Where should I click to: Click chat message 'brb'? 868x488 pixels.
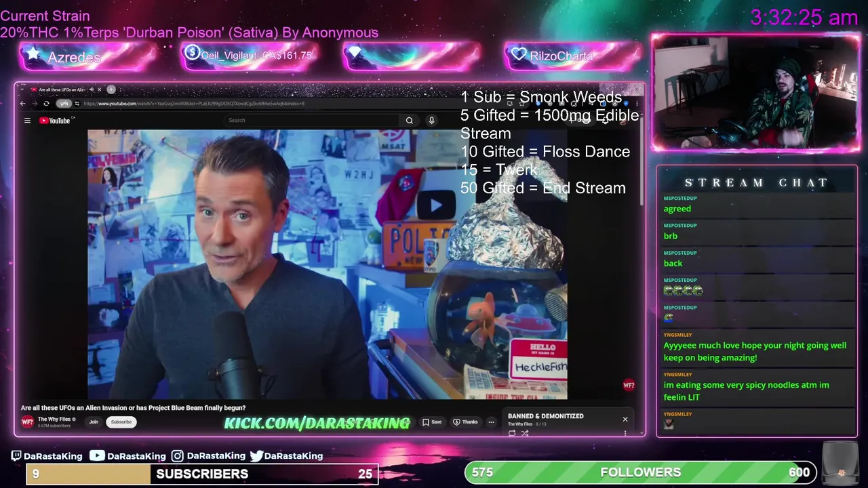[x=671, y=236]
